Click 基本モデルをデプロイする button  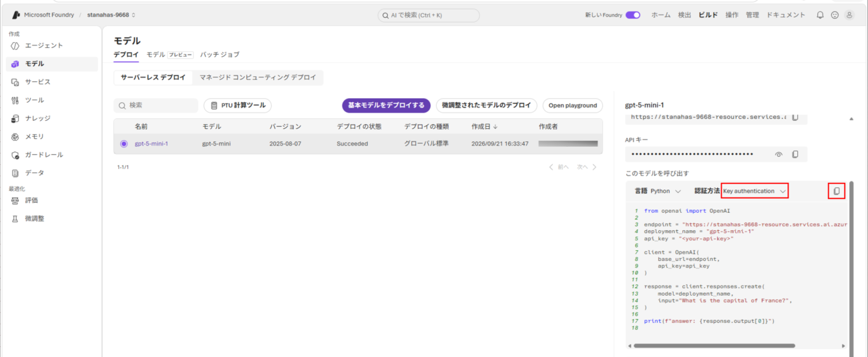click(386, 105)
